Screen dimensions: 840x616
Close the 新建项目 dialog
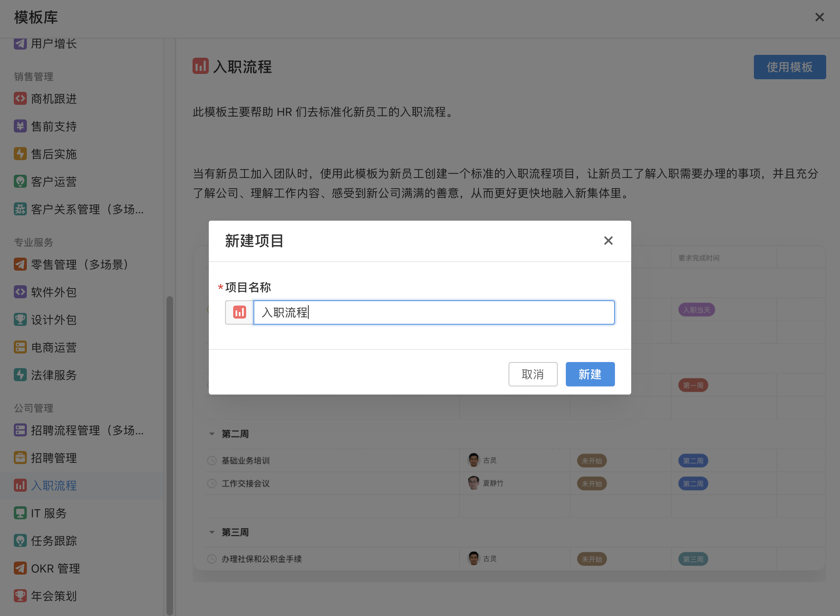tap(608, 241)
